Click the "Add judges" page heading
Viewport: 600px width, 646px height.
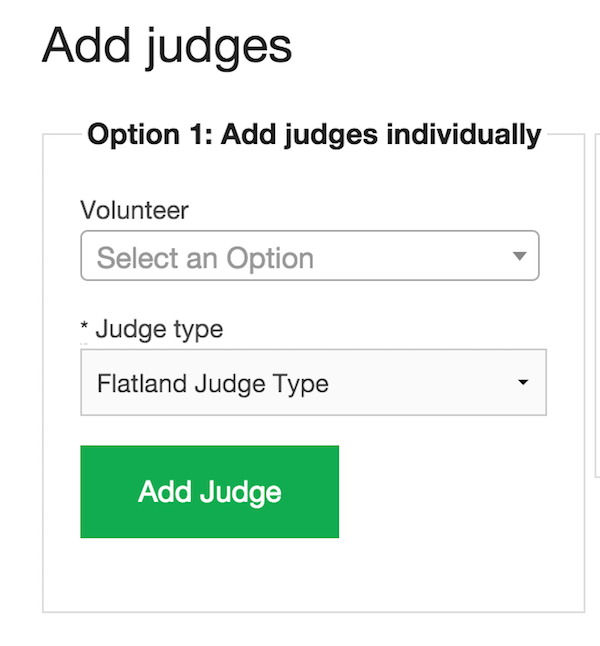coord(167,45)
